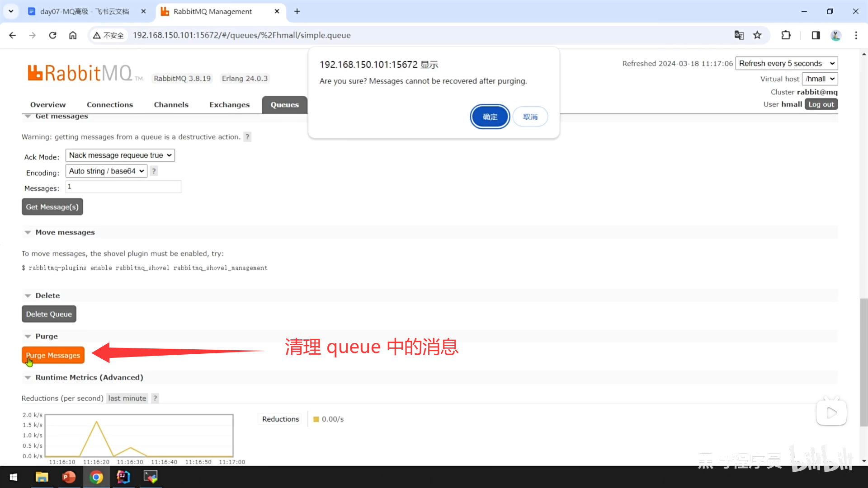The height and width of the screenshot is (488, 868).
Task: Click the help icon beside Encoding
Action: pyautogui.click(x=154, y=171)
